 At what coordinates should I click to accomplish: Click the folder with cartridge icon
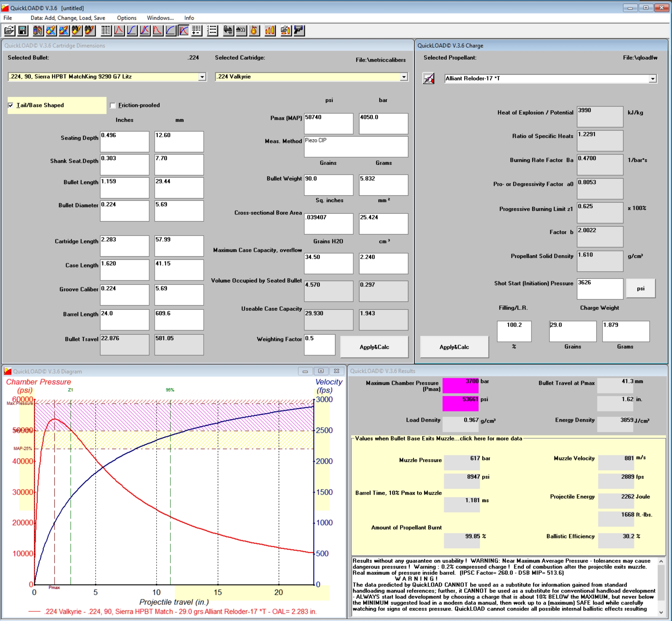(x=286, y=30)
